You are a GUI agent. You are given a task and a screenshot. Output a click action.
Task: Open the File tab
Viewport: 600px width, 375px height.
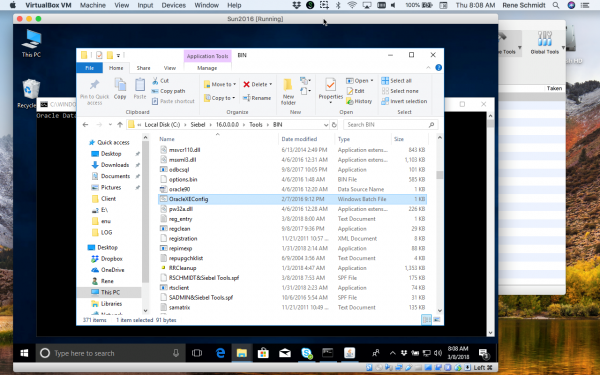[90, 68]
